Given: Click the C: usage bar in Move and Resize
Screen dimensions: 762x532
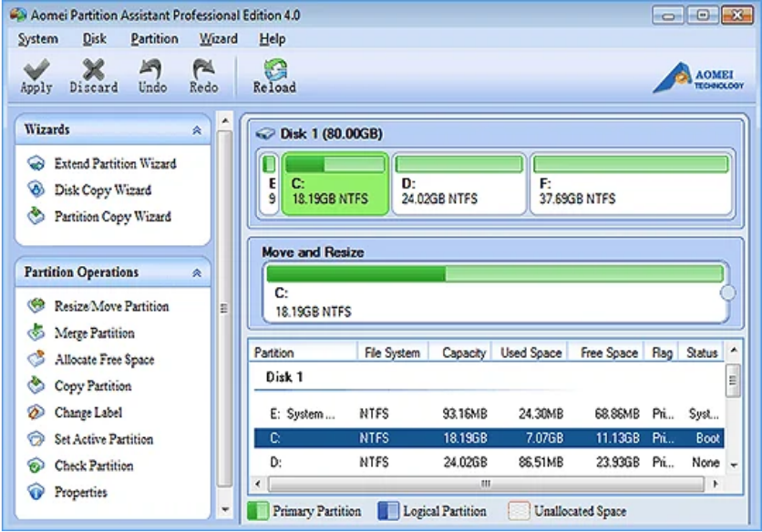Looking at the screenshot, I should 495,273.
